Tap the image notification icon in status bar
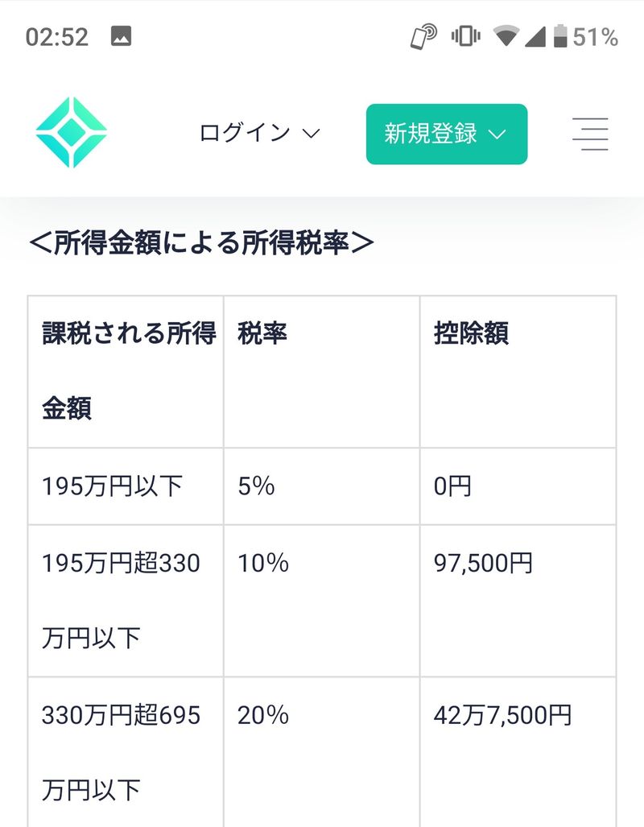This screenshot has height=827, width=644. (x=121, y=36)
